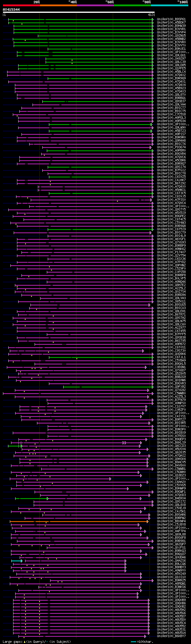Open hit UniRef100_A9PDL3
191x644 pixels.
click(x=171, y=118)
